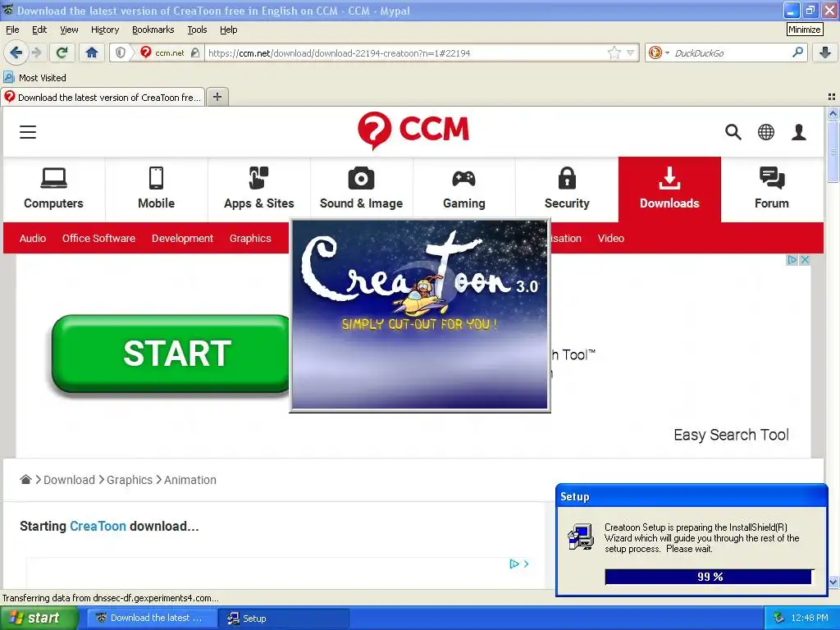Click the Easy Search Tool ad text

(x=731, y=435)
